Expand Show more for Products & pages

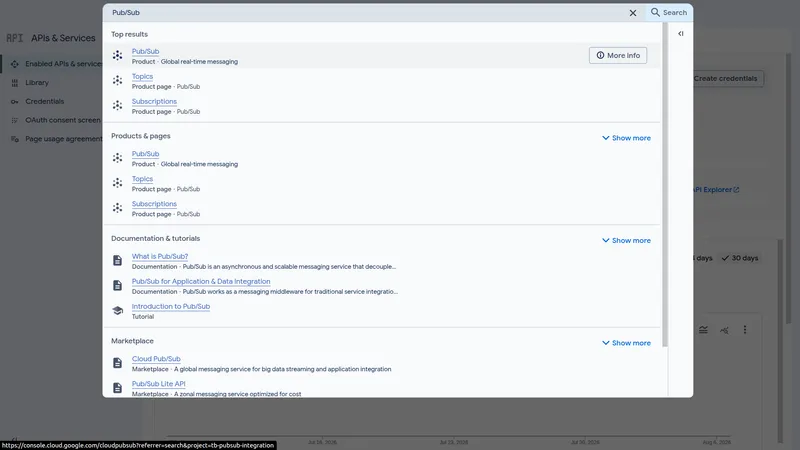(626, 138)
